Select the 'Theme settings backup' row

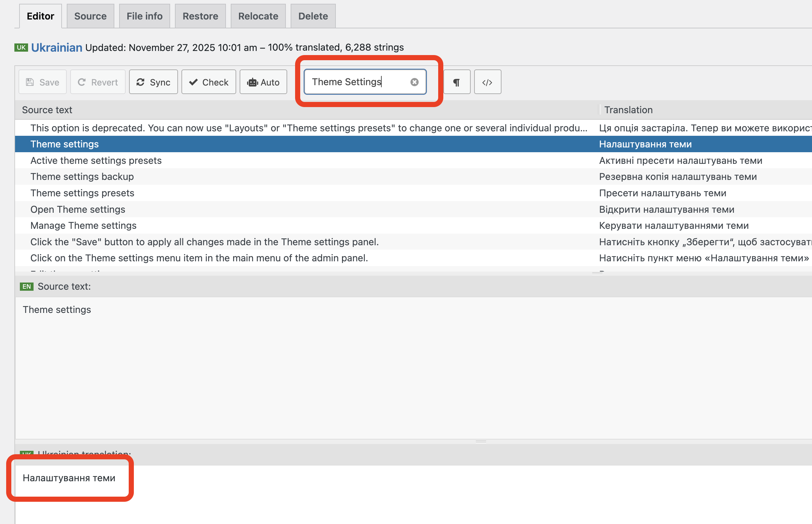tap(82, 176)
